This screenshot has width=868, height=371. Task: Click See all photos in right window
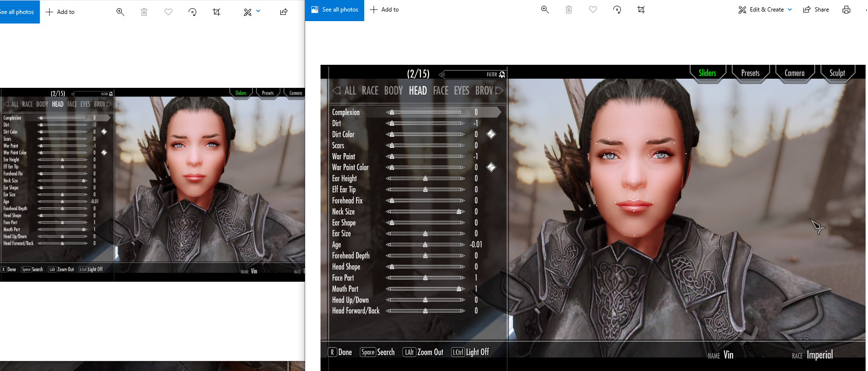pyautogui.click(x=335, y=10)
